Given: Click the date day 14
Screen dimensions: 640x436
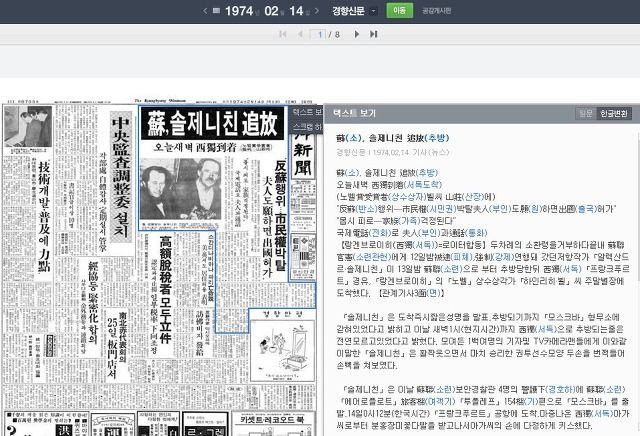Looking at the screenshot, I should 296,11.
